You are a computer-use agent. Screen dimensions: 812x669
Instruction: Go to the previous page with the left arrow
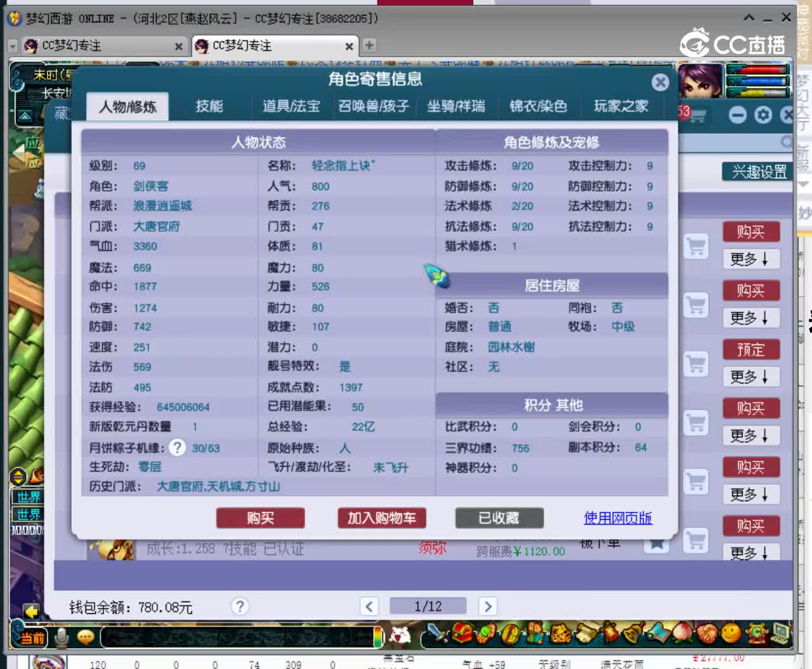click(369, 606)
